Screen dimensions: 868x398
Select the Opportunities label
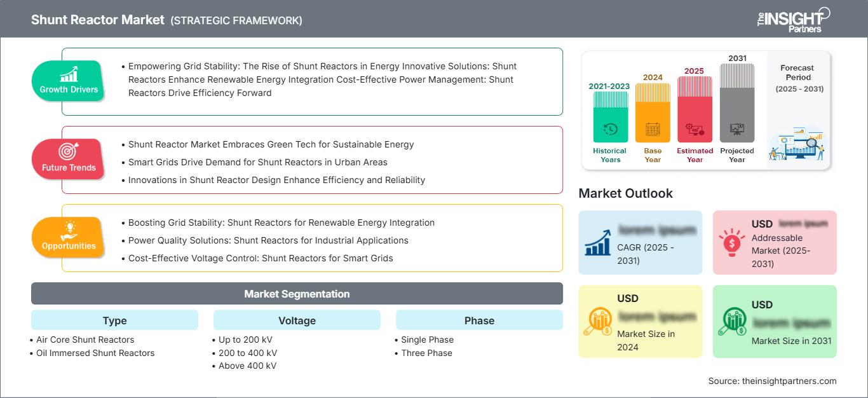coord(69,246)
